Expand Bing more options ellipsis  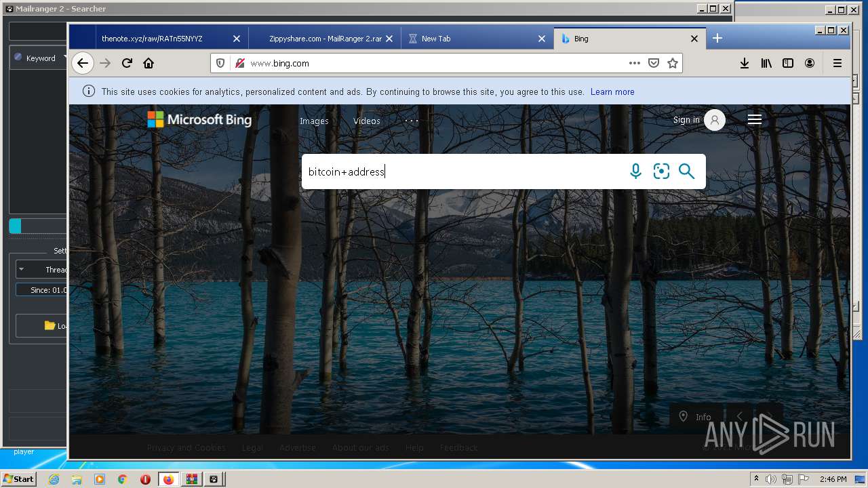pos(412,121)
